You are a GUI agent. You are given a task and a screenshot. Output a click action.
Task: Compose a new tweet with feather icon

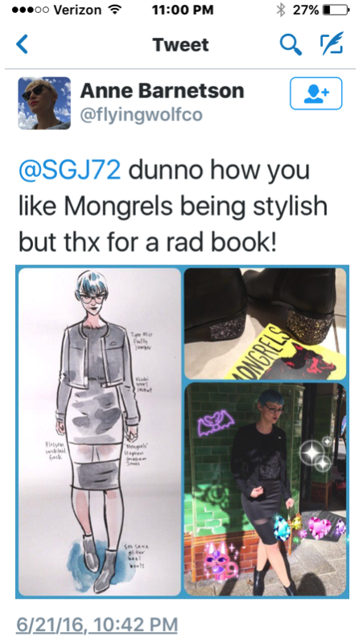[x=332, y=44]
